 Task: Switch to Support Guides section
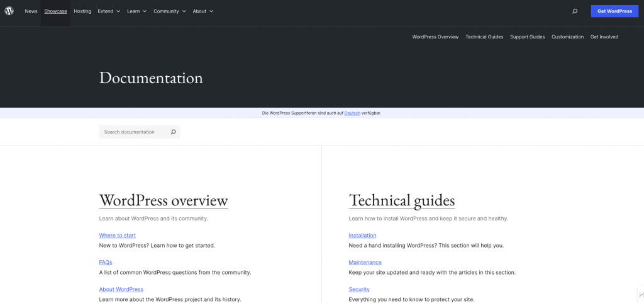tap(527, 37)
